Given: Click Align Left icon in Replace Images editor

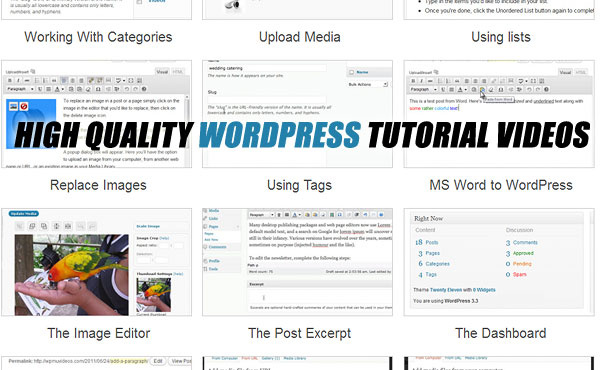Looking at the screenshot, I should coord(64,80).
